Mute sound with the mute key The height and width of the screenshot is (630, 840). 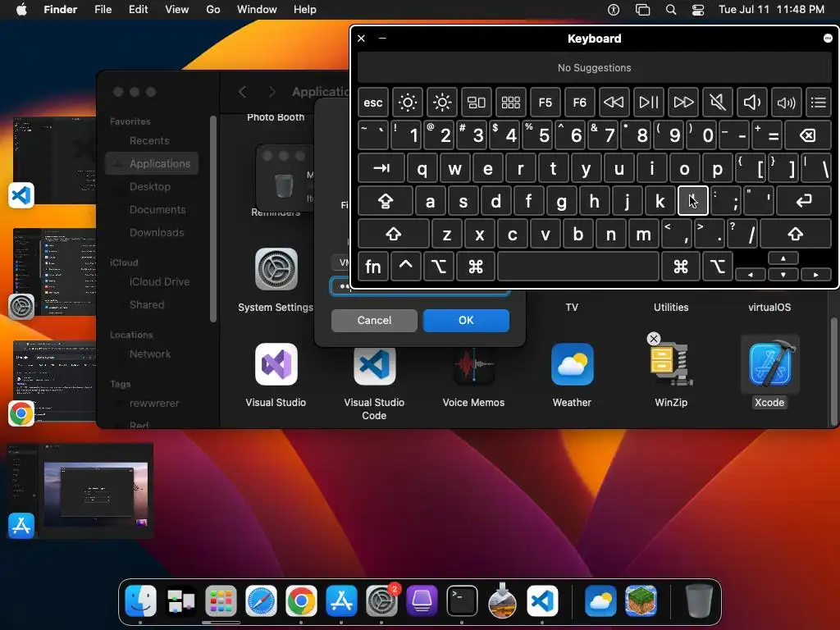(717, 103)
